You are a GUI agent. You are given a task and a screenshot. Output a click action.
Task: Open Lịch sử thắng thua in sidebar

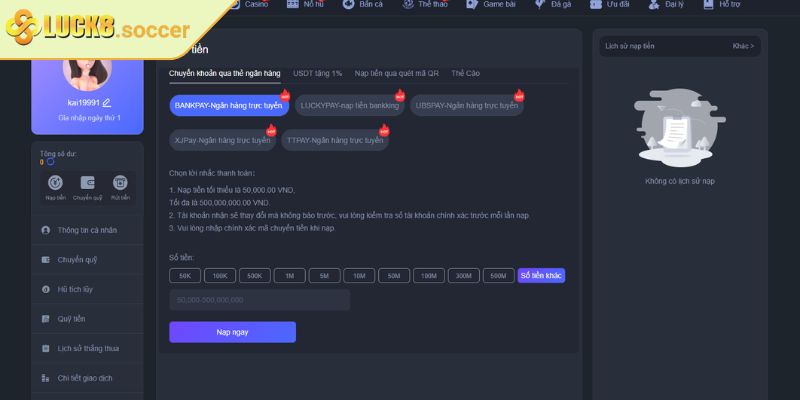86,348
